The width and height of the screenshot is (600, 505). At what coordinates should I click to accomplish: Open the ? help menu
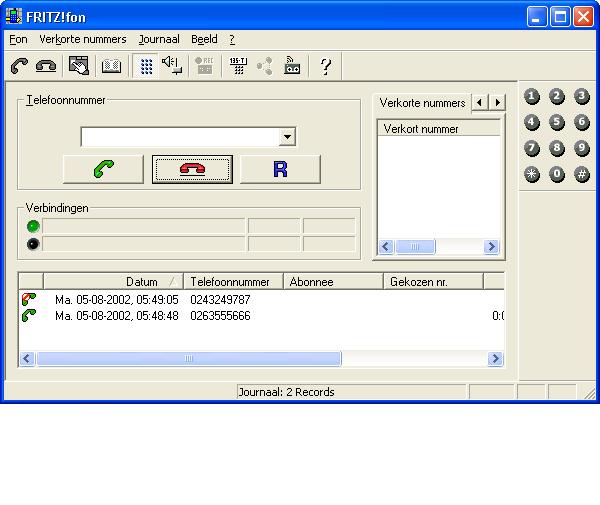click(x=232, y=39)
